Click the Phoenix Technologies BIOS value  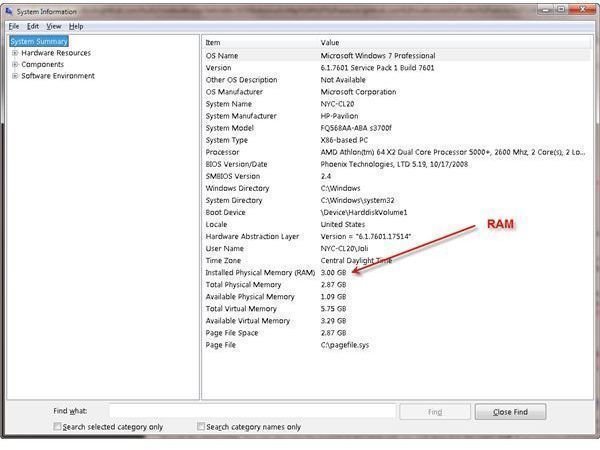[x=394, y=164]
